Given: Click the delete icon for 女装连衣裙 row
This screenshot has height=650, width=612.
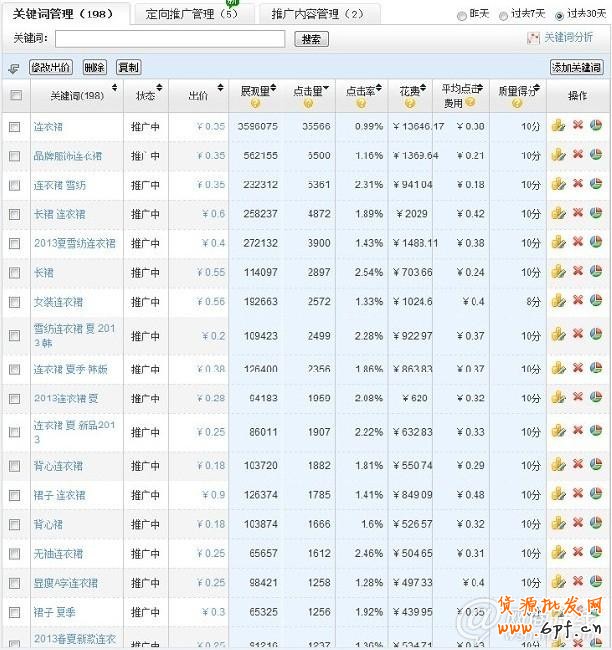Looking at the screenshot, I should (577, 302).
